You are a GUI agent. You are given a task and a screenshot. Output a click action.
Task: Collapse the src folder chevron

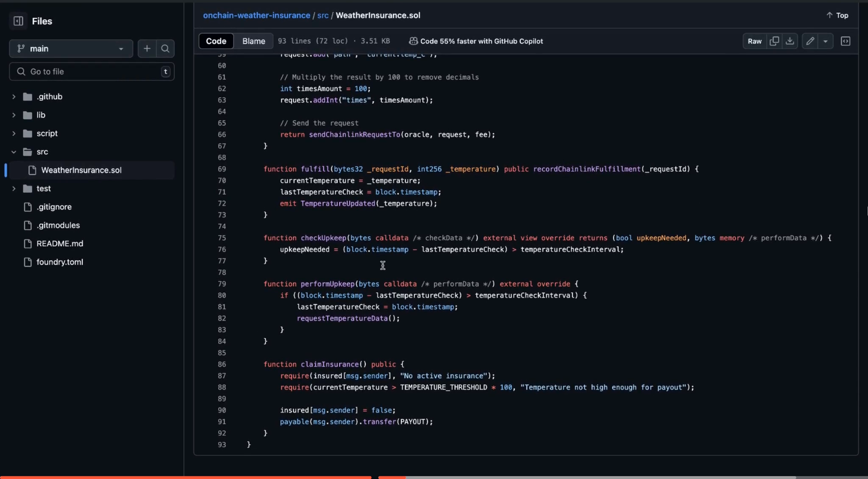(14, 152)
